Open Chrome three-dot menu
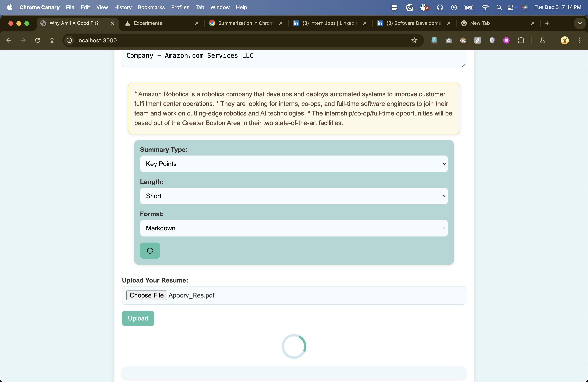588x382 pixels. (579, 40)
